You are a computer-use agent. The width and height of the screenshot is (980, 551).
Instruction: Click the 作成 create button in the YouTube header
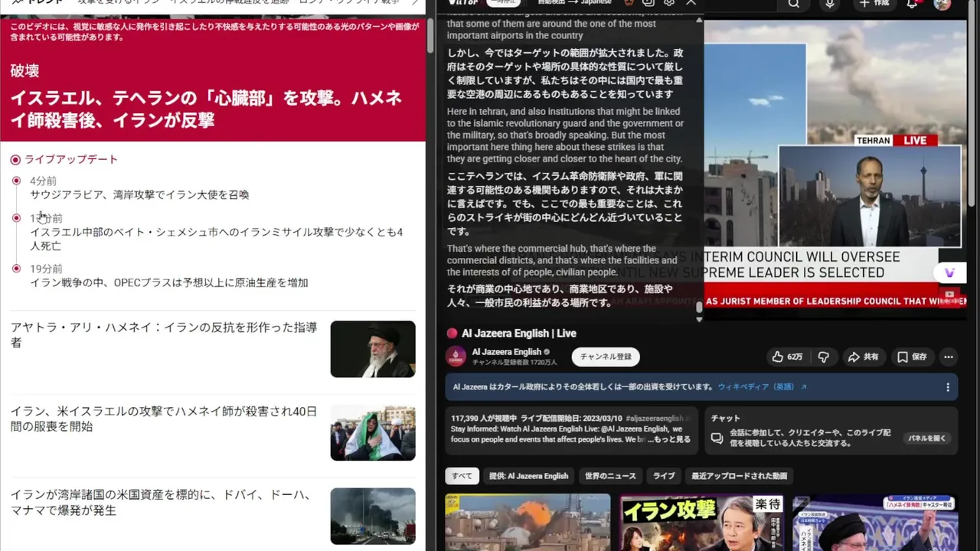[874, 4]
